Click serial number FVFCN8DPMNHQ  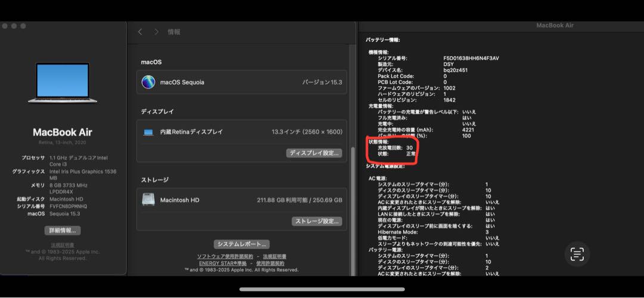coord(68,206)
